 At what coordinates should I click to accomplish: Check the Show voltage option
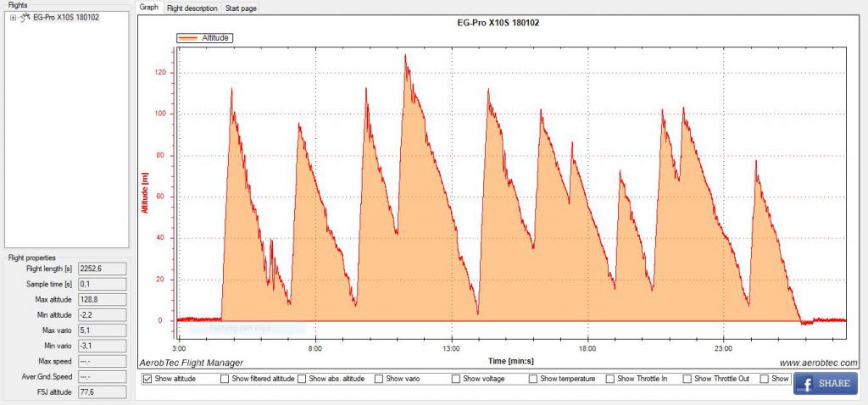pos(456,379)
